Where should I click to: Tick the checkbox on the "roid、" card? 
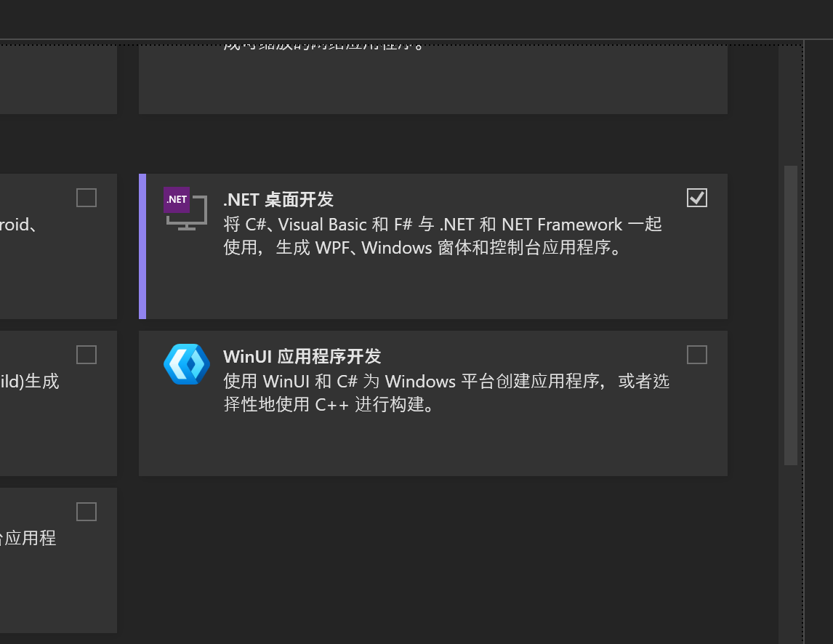coord(86,198)
